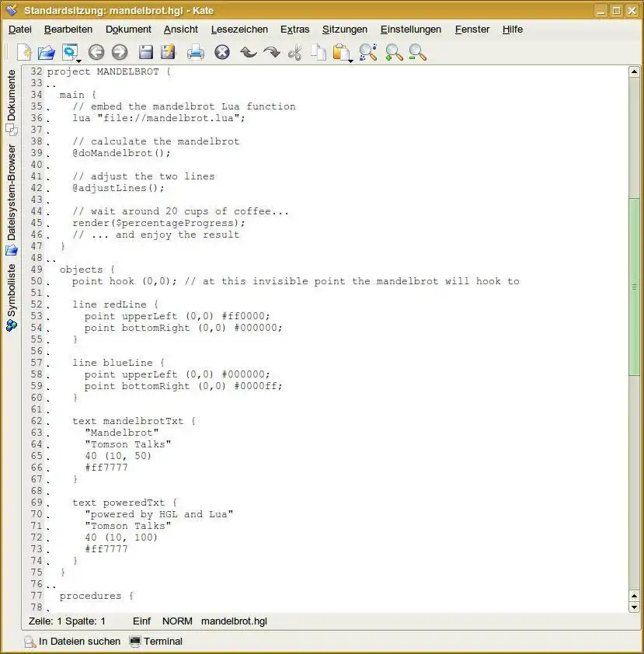644x654 pixels.
Task: Copy selection with the copy icon
Action: coord(319,53)
